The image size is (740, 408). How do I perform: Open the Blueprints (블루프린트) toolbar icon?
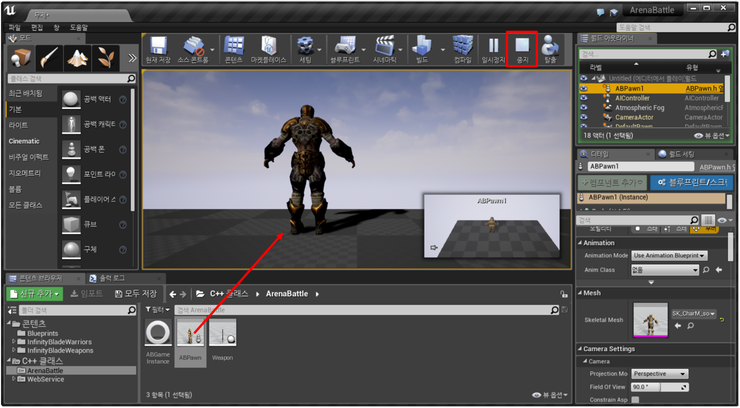[345, 46]
